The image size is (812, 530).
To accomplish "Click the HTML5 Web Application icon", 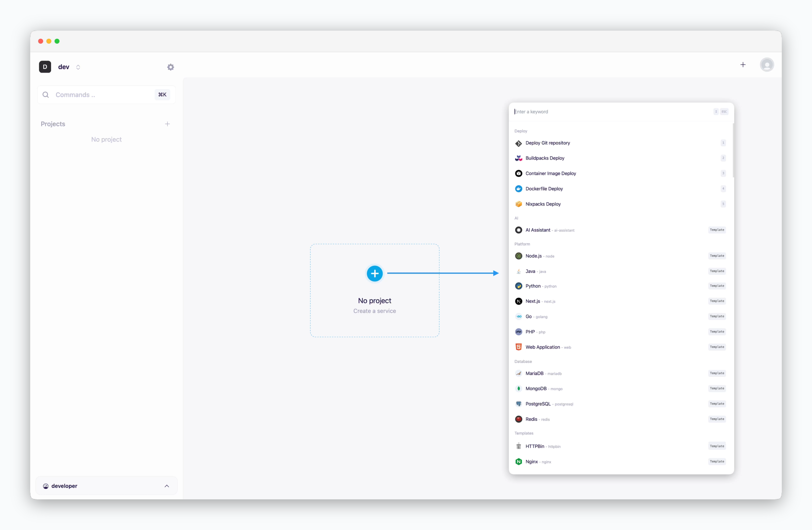I will coord(518,347).
